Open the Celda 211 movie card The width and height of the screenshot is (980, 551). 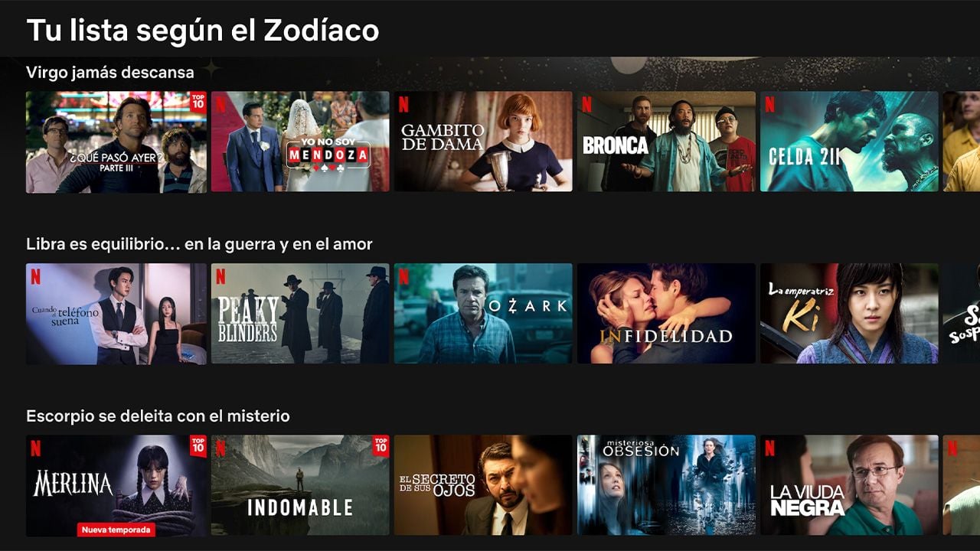tap(849, 142)
